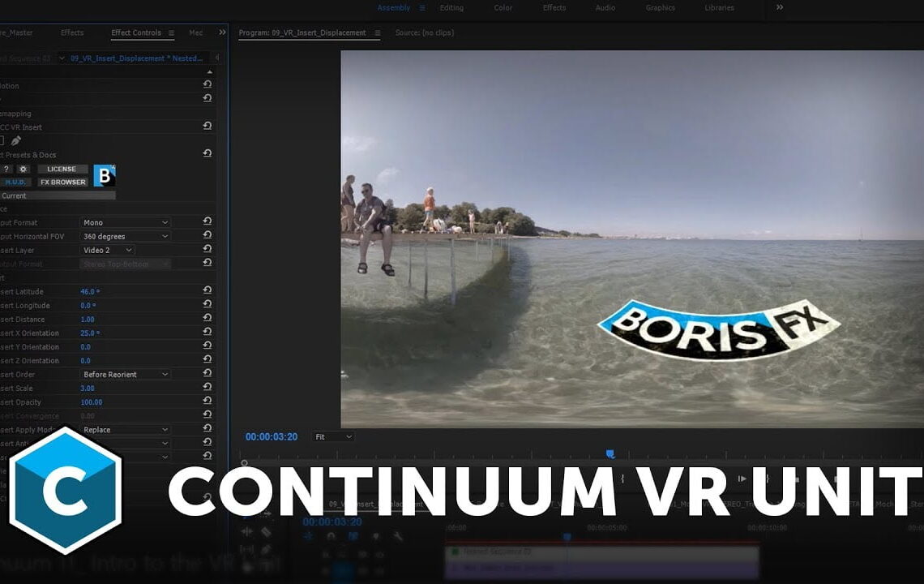
Task: Select the Pen tool in the timeline toolbar
Action: [267, 548]
